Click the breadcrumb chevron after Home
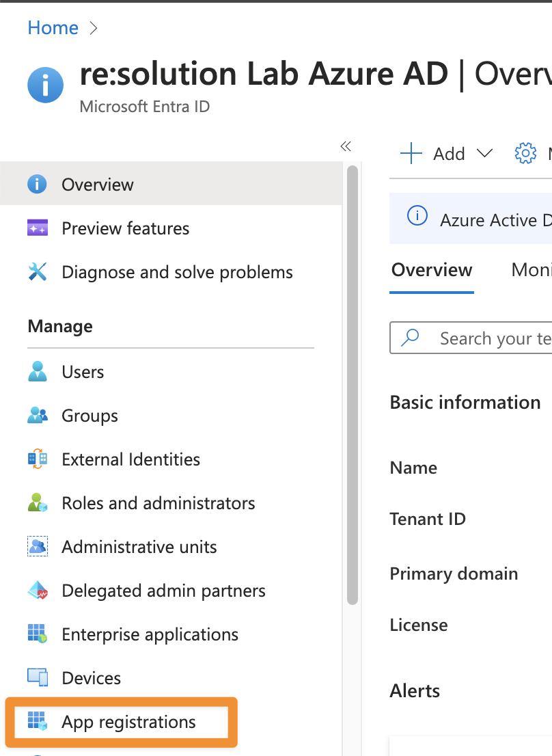 (94, 29)
